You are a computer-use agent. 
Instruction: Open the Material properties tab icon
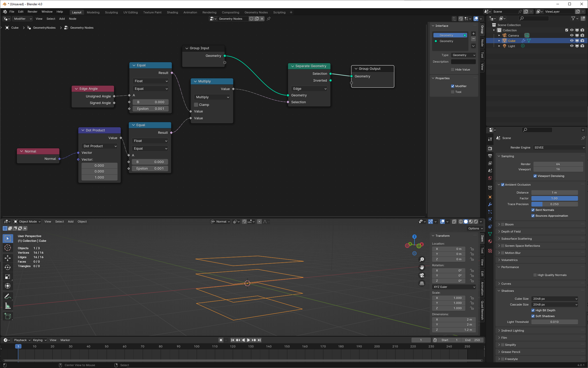point(490,241)
